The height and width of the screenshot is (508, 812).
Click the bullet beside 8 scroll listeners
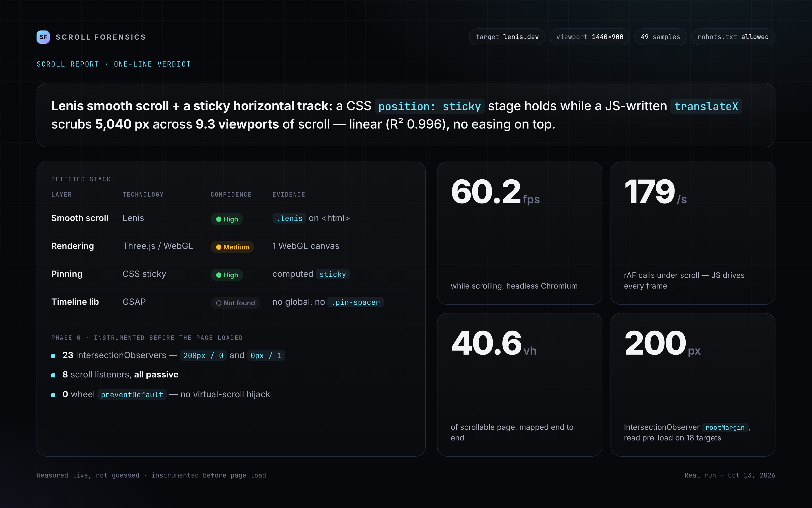coord(53,375)
